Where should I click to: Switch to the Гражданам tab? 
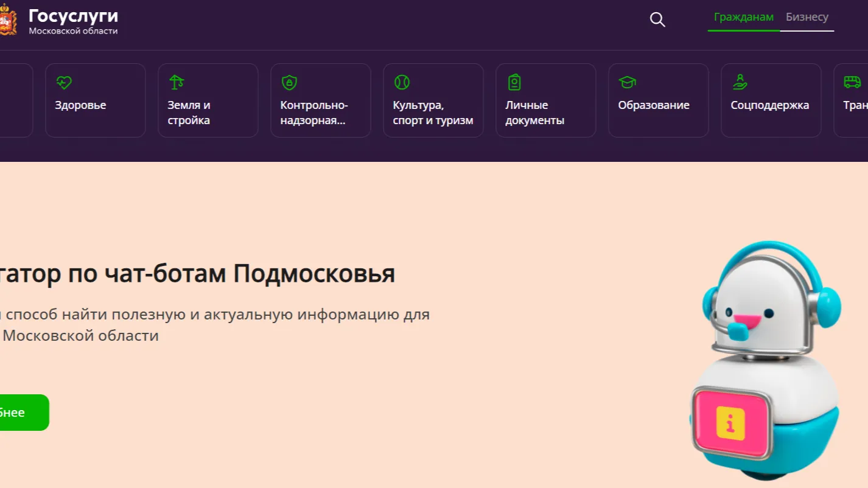pos(743,17)
